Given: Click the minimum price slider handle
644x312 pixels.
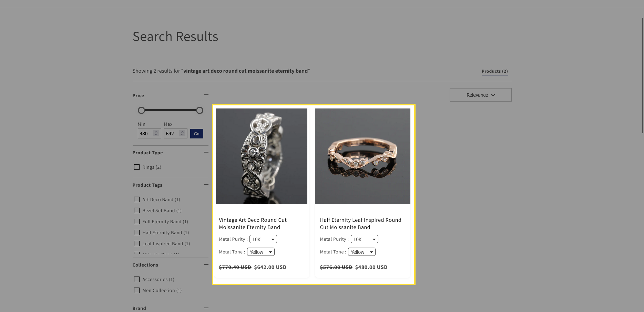Looking at the screenshot, I should click(x=141, y=111).
